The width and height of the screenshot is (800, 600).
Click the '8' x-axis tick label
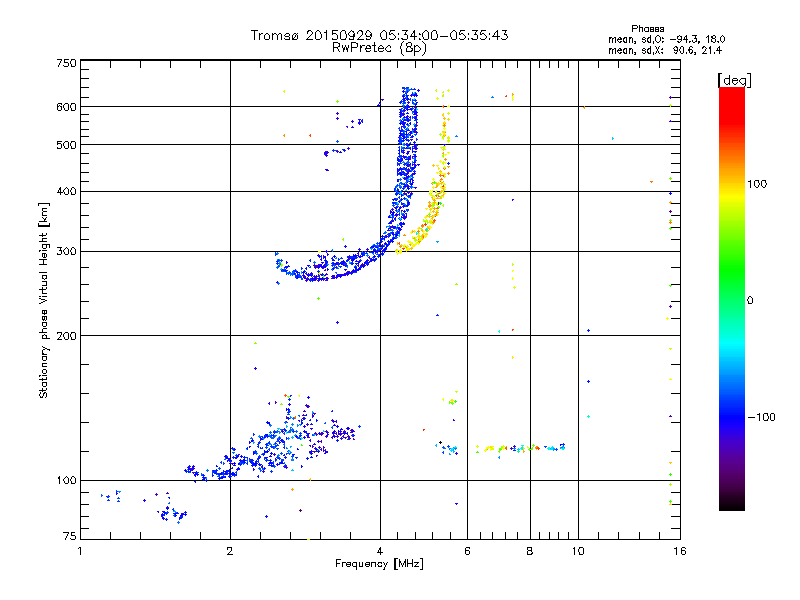[530, 551]
